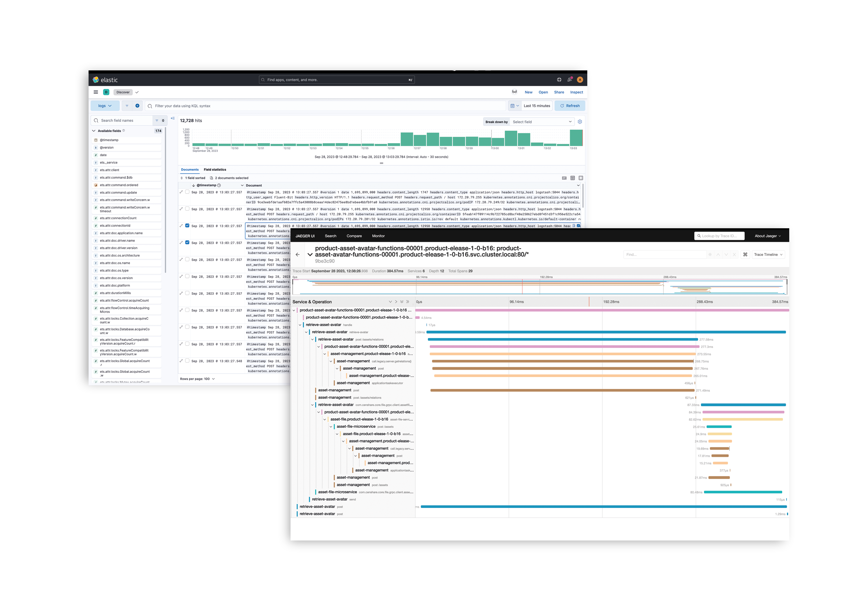Open the Trace Timeline view dropdown
Image resolution: width=868 pixels, height=614 pixels.
(x=768, y=254)
